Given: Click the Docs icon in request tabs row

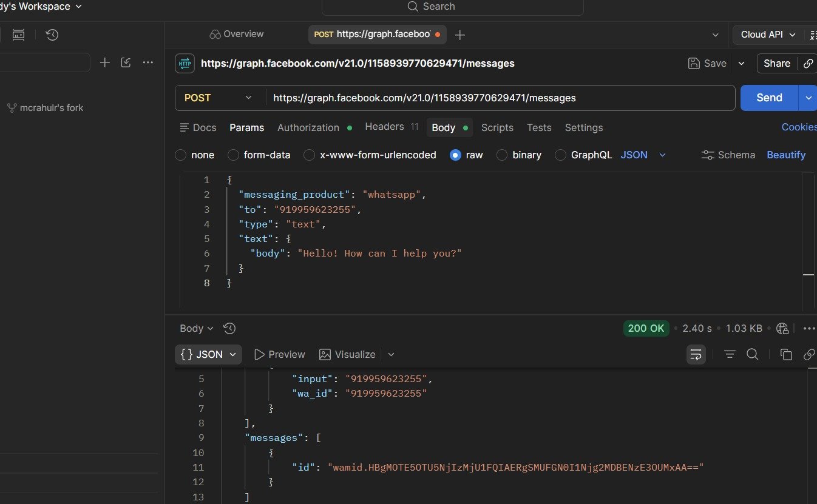Looking at the screenshot, I should coord(185,127).
